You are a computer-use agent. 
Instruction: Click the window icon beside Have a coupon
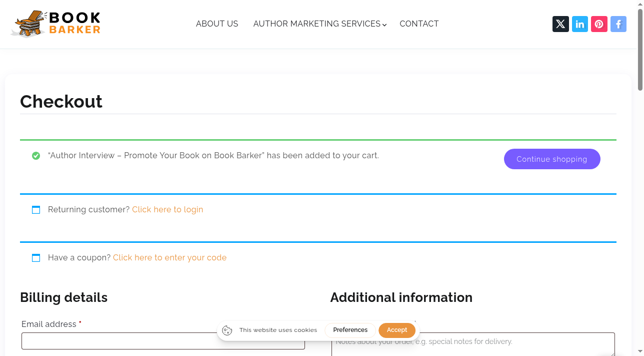pyautogui.click(x=36, y=258)
